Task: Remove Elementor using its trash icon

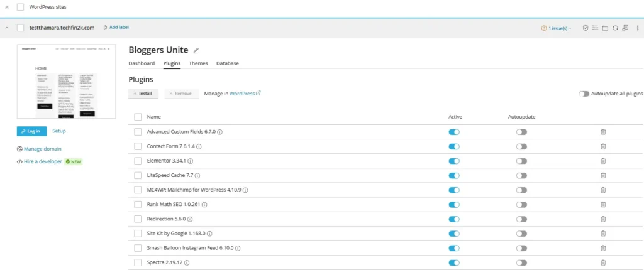Action: pos(603,161)
